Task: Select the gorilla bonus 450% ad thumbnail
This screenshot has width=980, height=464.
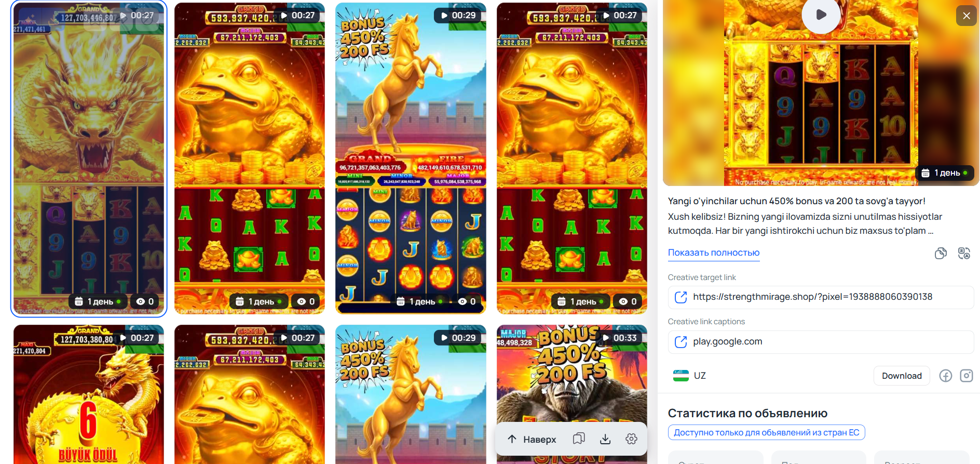Action: [x=572, y=394]
